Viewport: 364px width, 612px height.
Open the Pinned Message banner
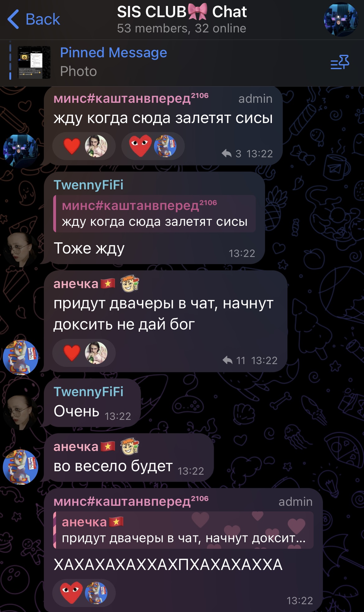(182, 63)
